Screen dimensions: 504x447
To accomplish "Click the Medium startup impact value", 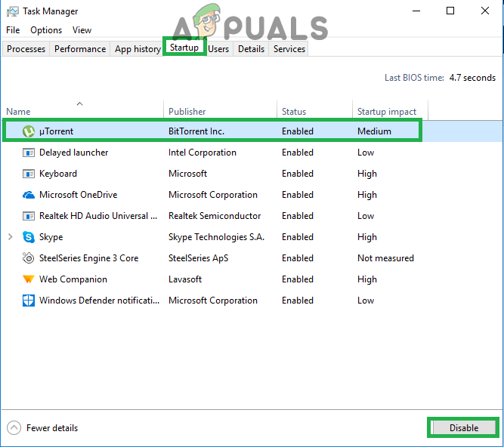I will coord(374,131).
